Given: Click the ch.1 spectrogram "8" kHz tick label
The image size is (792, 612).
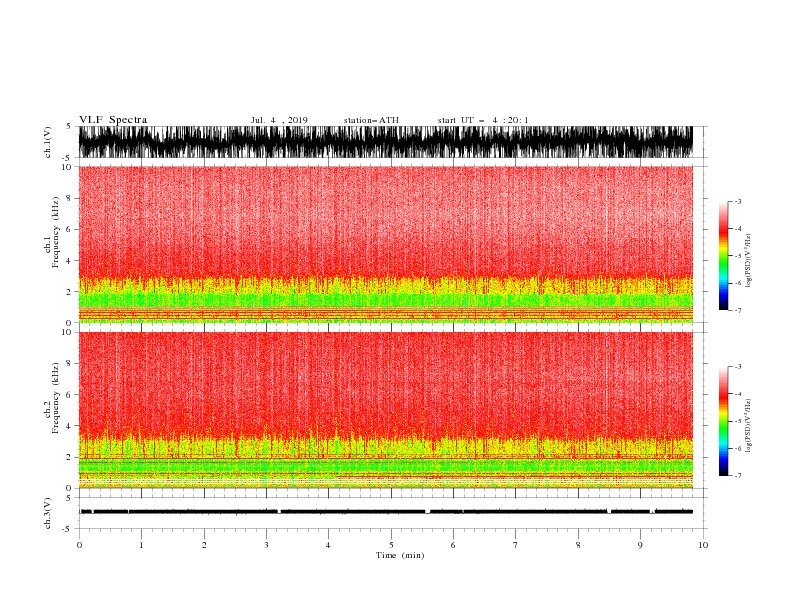Looking at the screenshot, I should tap(69, 198).
